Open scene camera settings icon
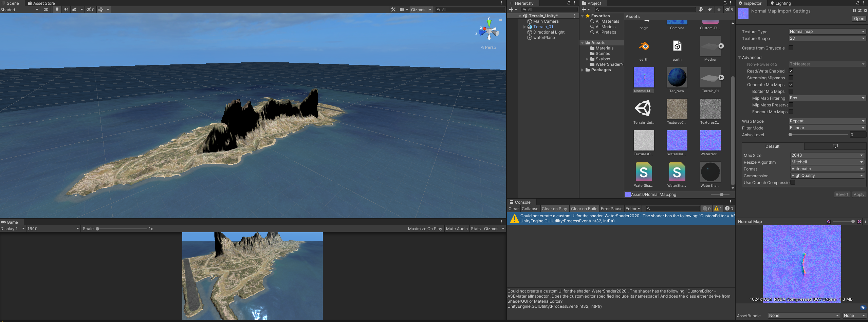This screenshot has height=322, width=868. 402,9
